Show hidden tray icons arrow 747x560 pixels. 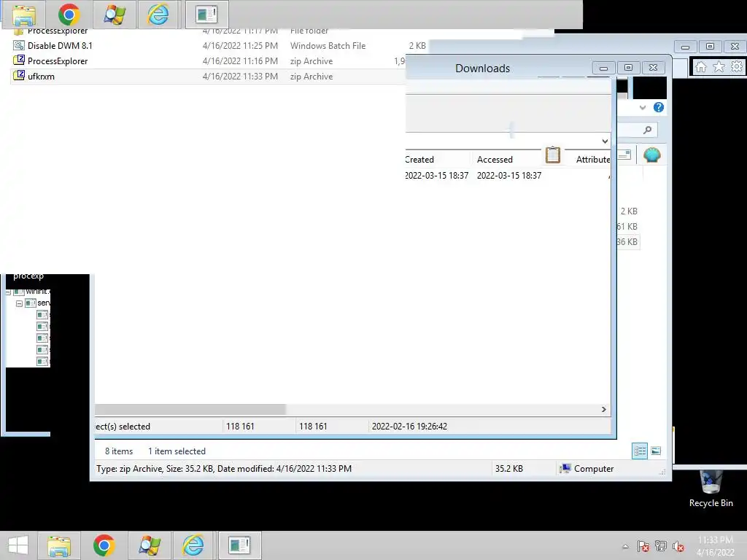point(625,546)
